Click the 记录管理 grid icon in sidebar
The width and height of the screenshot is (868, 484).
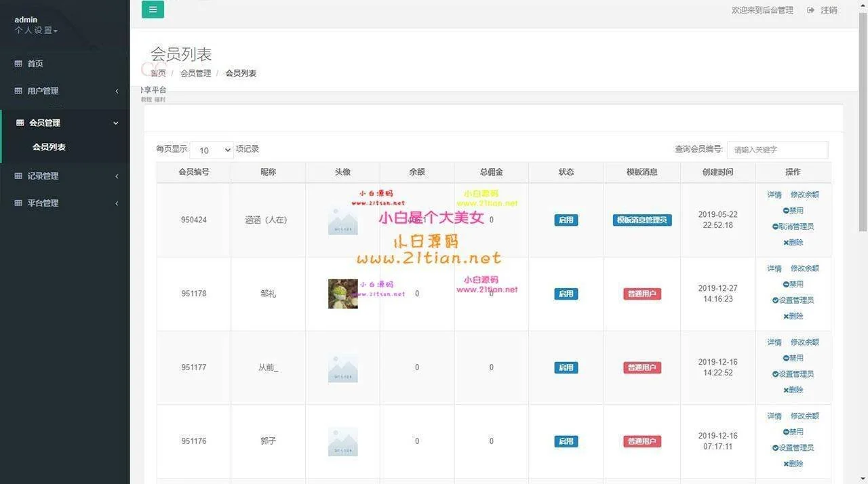point(18,176)
